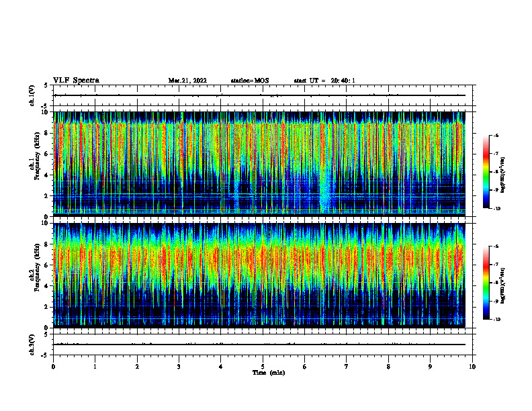The width and height of the screenshot is (532, 411).
Task: Click the time axis tick labeled 0
Action: point(53,367)
